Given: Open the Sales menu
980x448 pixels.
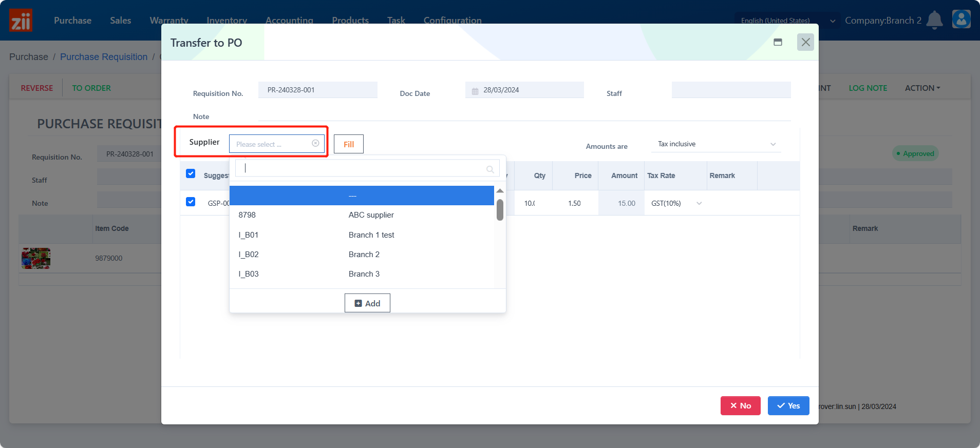Looking at the screenshot, I should [120, 21].
